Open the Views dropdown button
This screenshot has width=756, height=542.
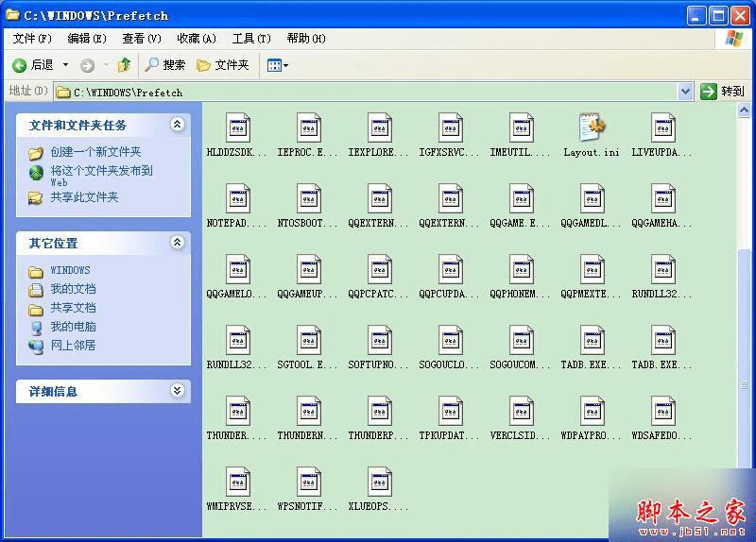click(x=278, y=65)
